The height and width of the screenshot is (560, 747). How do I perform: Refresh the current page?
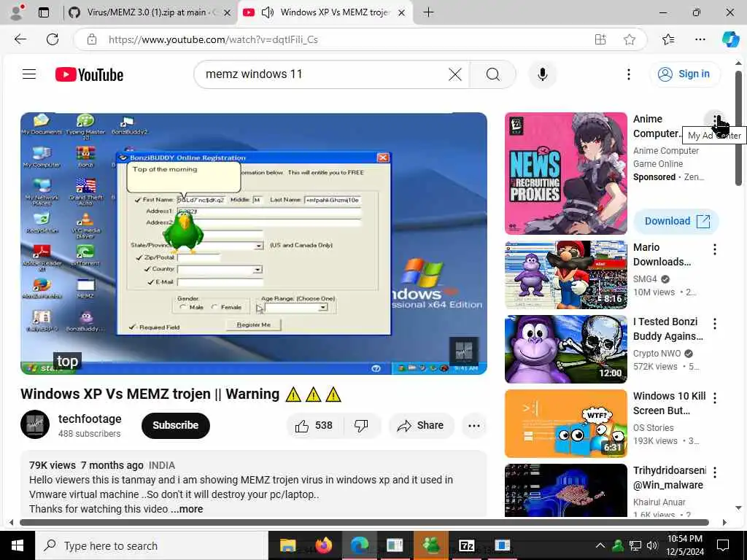click(53, 39)
